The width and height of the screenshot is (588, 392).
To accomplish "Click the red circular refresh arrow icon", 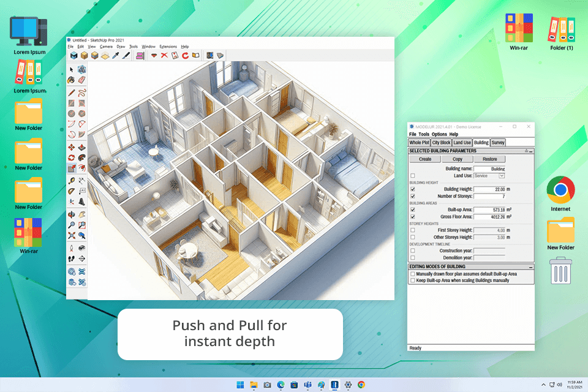I will [x=185, y=56].
